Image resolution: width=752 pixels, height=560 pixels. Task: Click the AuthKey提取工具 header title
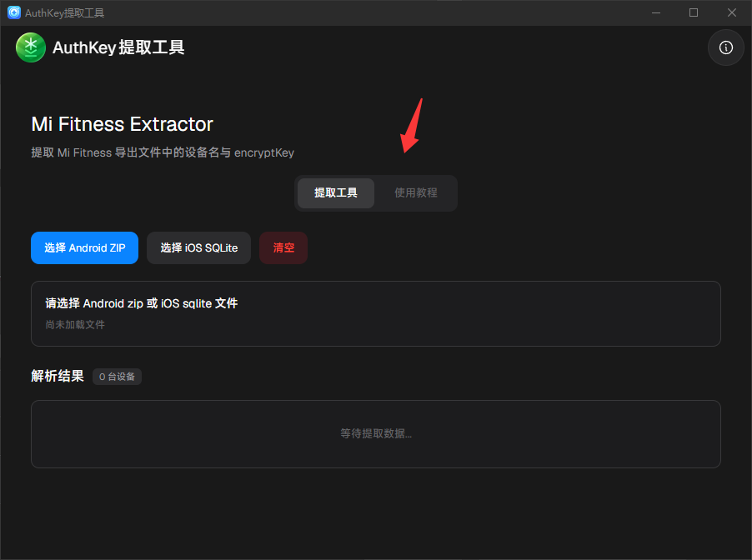[118, 47]
